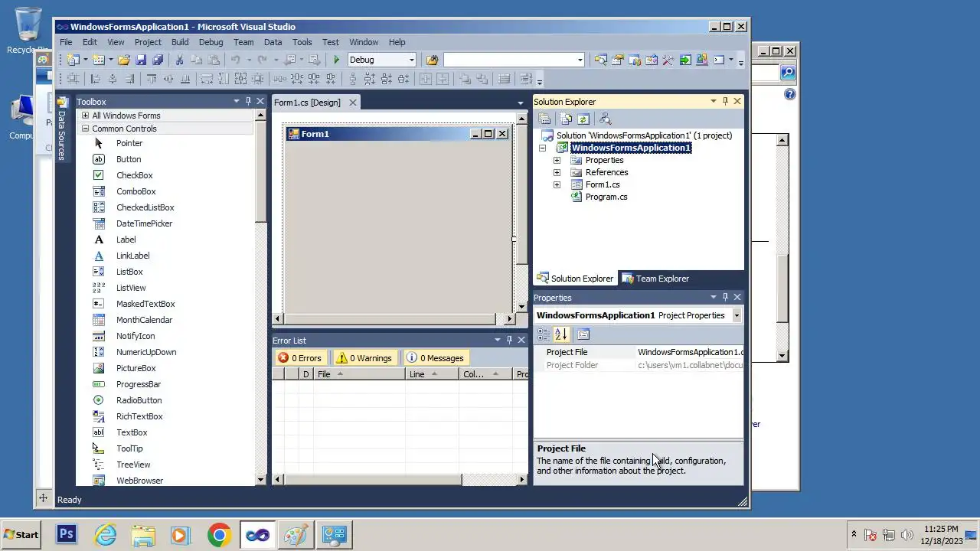Open Properties Window from the standard toolbar

[618, 60]
